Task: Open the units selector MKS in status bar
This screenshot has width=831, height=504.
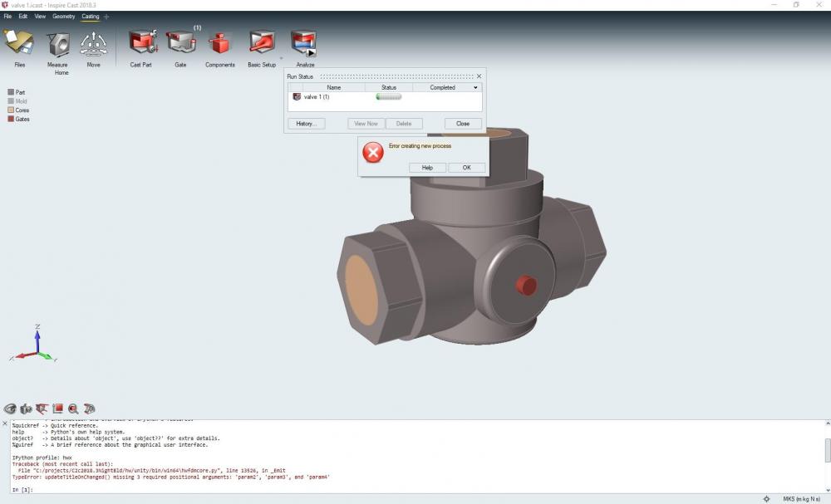Action: click(801, 499)
